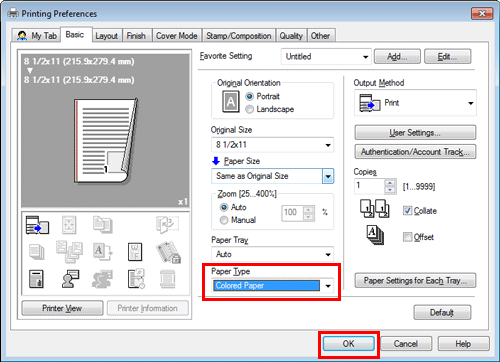Click the letter A orientation icon beside Portrait

pos(231,102)
